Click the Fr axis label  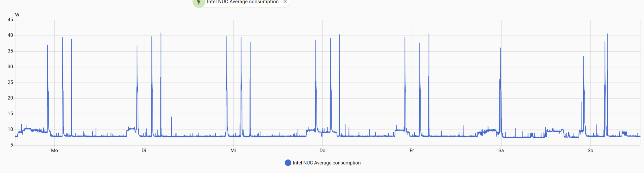[412, 151]
